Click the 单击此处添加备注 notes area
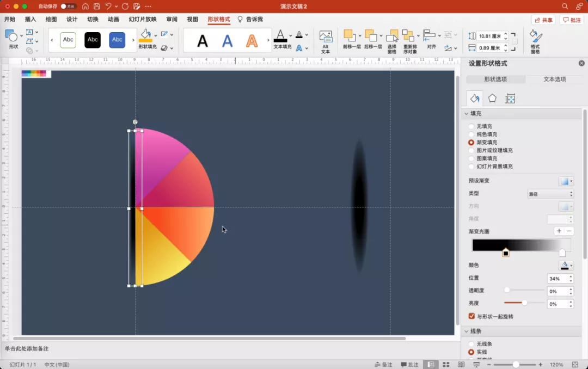 coord(27,349)
